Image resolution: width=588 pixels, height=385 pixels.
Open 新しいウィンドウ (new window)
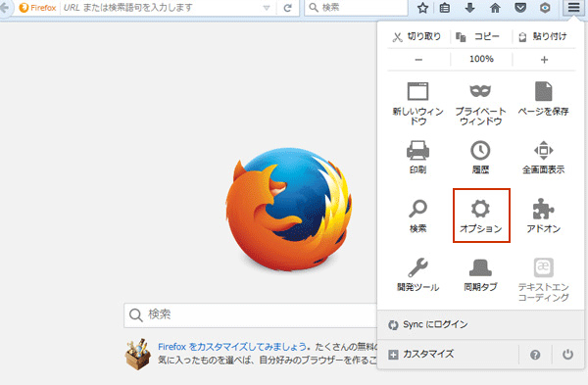click(x=417, y=103)
